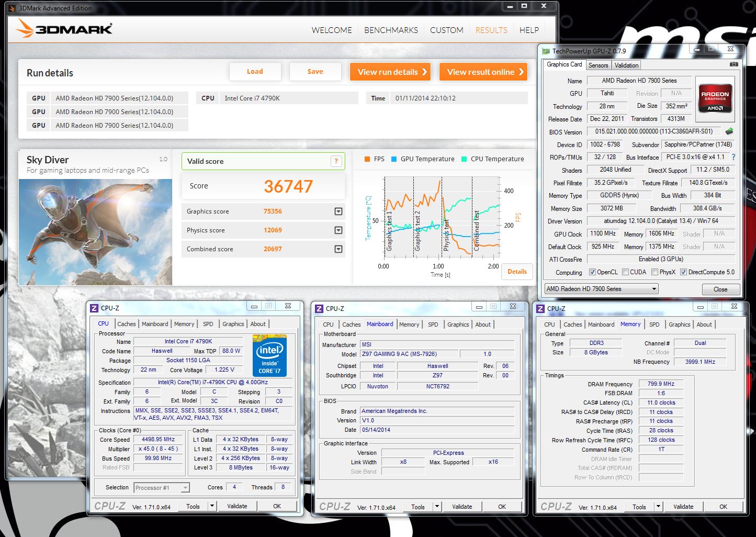756x537 pixels.
Task: Click the Specification field in CPU-Z
Action: [212, 383]
